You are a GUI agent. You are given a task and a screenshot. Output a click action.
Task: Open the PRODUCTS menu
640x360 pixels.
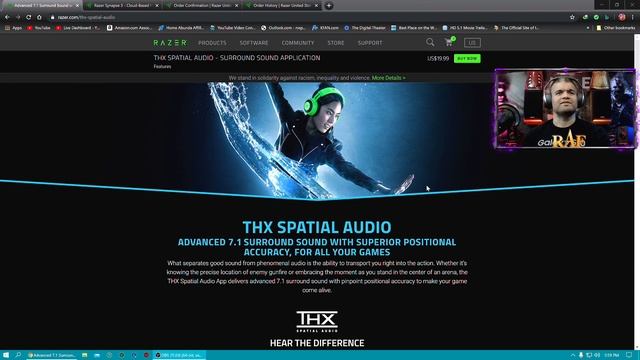[x=212, y=42]
